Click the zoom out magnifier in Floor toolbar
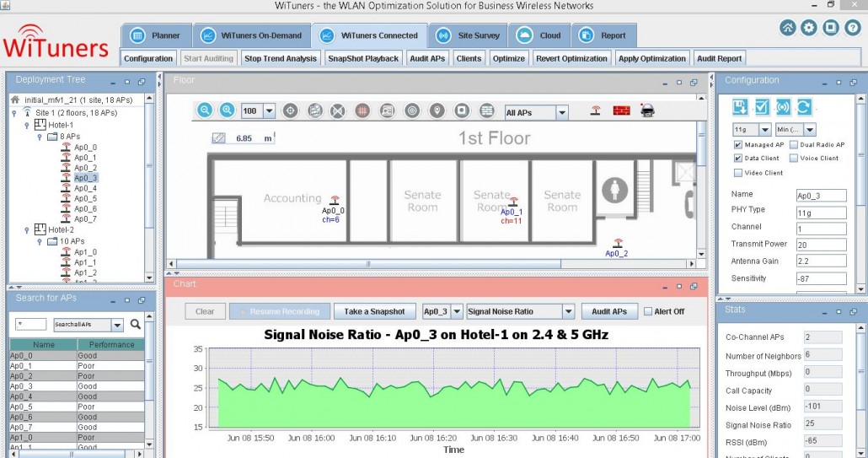Viewport: 868px width, 458px height. click(205, 110)
